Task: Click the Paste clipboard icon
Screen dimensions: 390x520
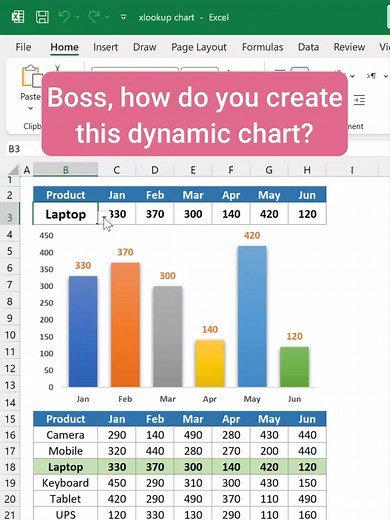Action: [31, 77]
